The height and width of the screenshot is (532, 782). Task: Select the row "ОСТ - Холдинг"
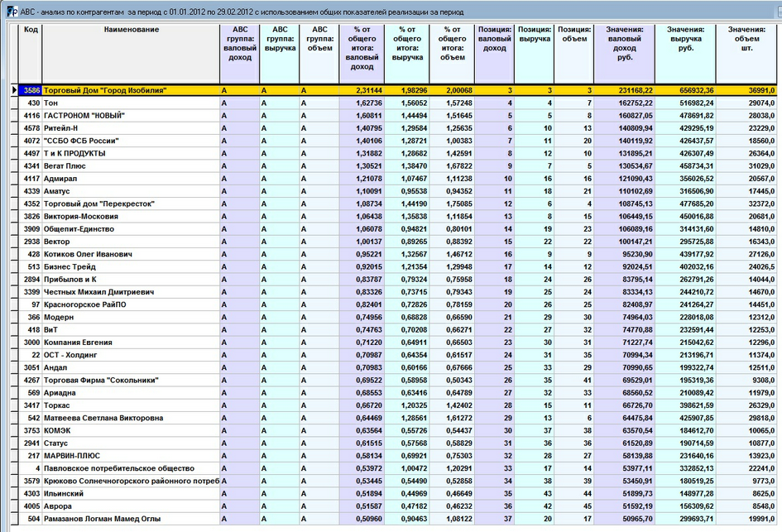(397, 355)
